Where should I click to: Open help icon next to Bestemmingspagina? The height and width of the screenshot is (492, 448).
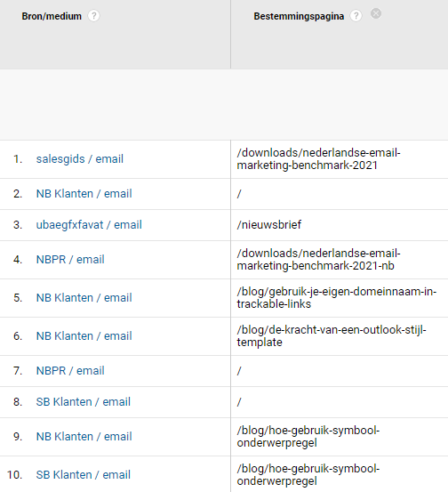click(356, 16)
